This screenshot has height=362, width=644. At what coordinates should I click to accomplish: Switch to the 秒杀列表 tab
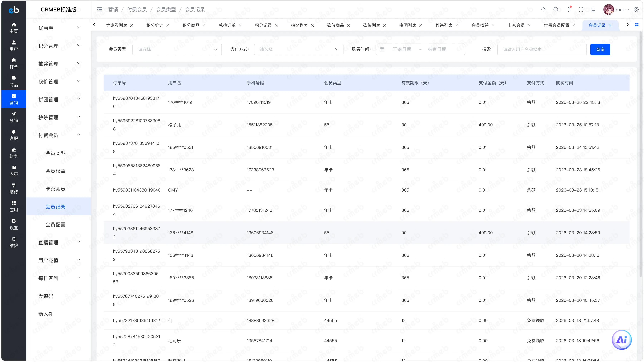(x=444, y=26)
